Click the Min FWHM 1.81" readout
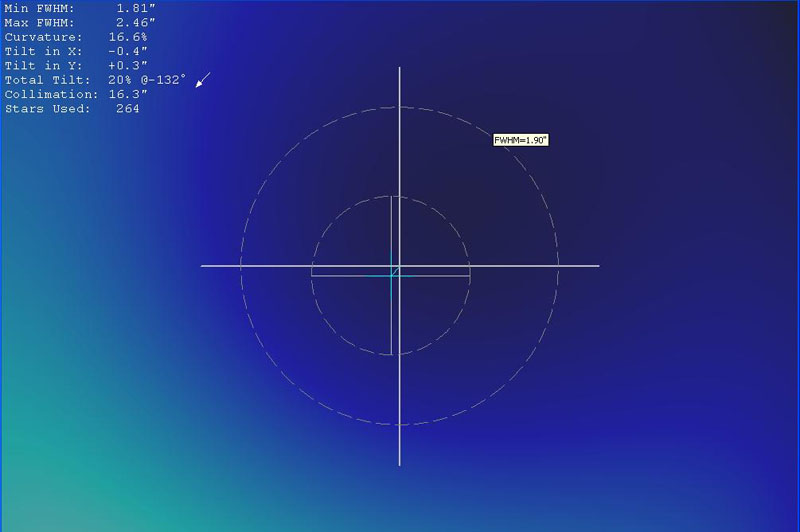Image resolution: width=800 pixels, height=532 pixels. coord(80,9)
